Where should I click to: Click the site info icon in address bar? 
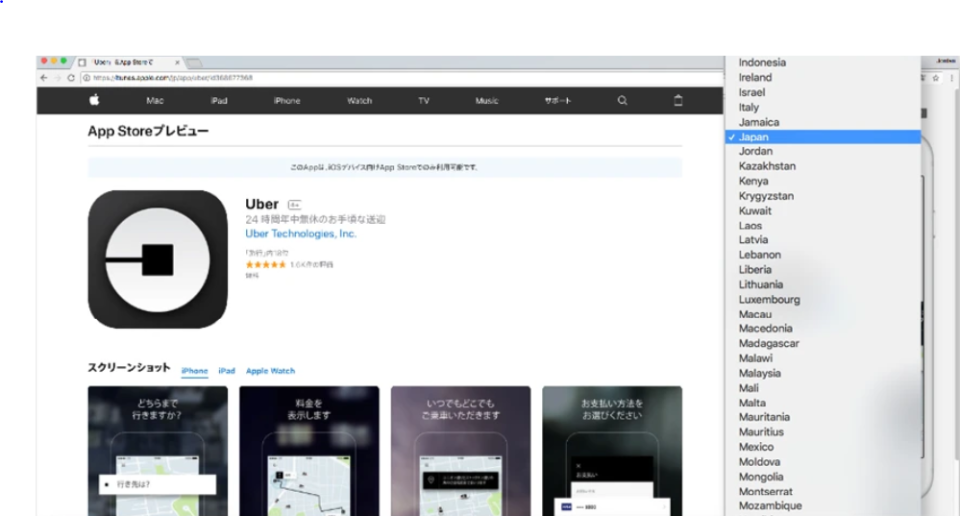86,78
